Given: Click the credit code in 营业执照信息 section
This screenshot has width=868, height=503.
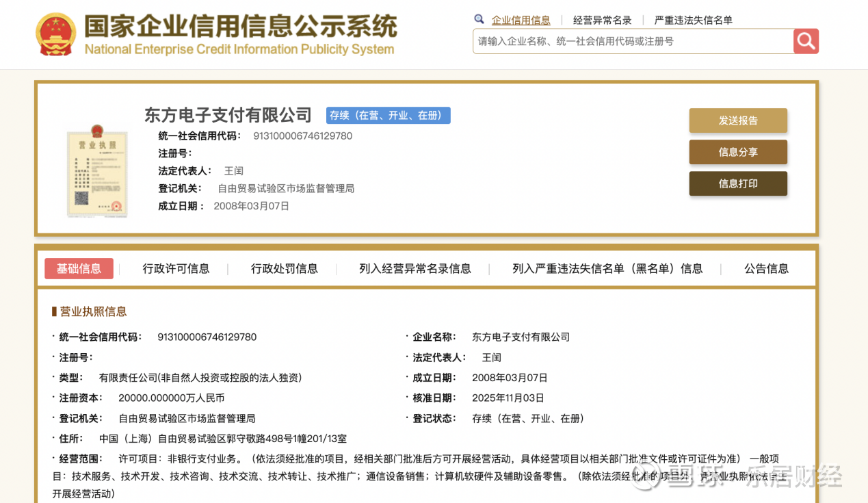Looking at the screenshot, I should coord(207,337).
